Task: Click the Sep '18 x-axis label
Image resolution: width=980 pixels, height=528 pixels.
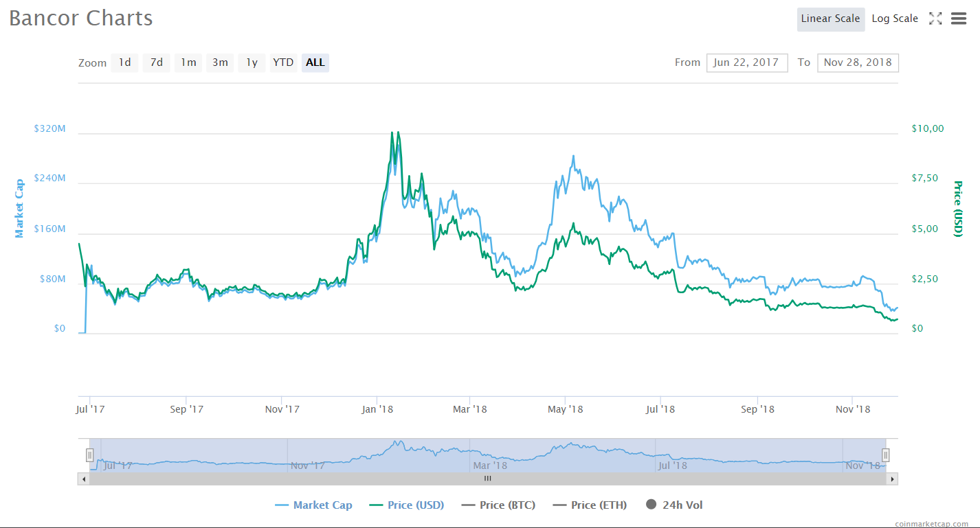Action: coord(757,409)
